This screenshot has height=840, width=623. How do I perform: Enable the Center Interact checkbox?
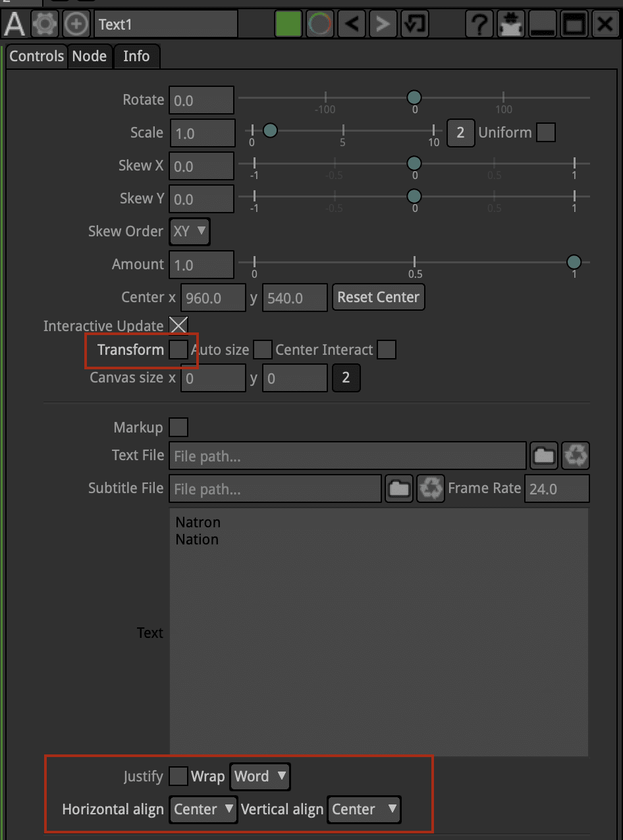pyautogui.click(x=387, y=350)
